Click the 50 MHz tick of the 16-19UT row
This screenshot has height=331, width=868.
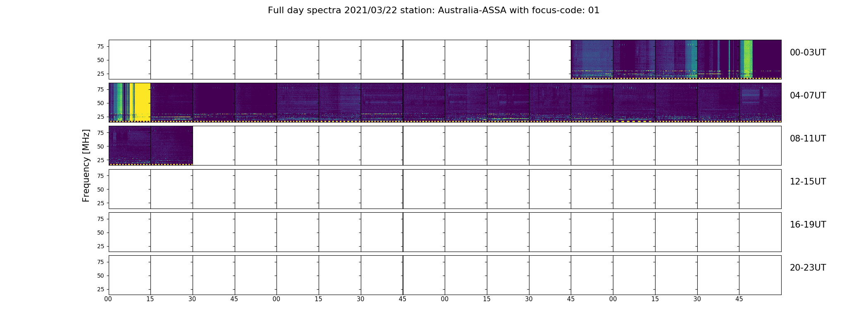click(100, 233)
